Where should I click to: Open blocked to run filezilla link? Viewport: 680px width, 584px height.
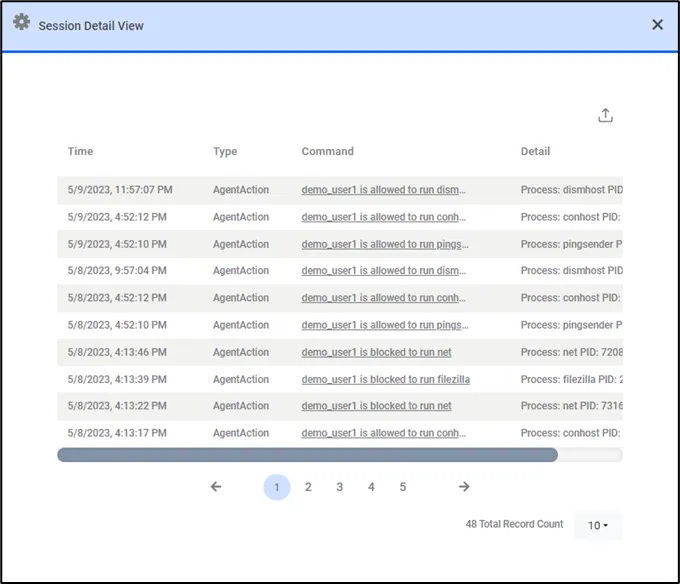coord(386,379)
